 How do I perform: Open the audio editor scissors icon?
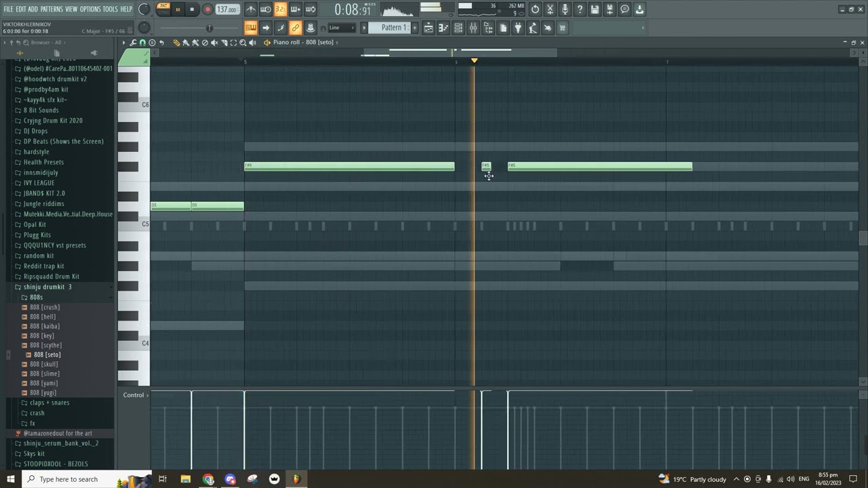point(550,9)
